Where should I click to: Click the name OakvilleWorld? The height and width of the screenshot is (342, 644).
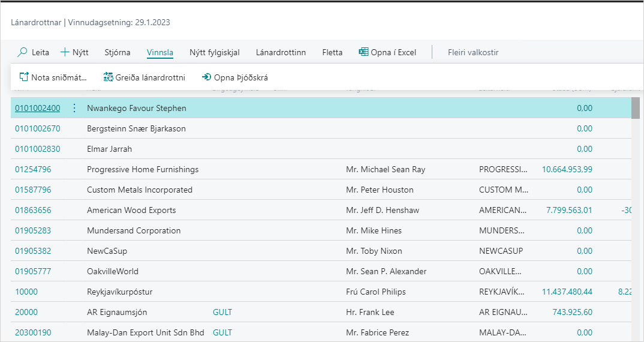coord(113,271)
